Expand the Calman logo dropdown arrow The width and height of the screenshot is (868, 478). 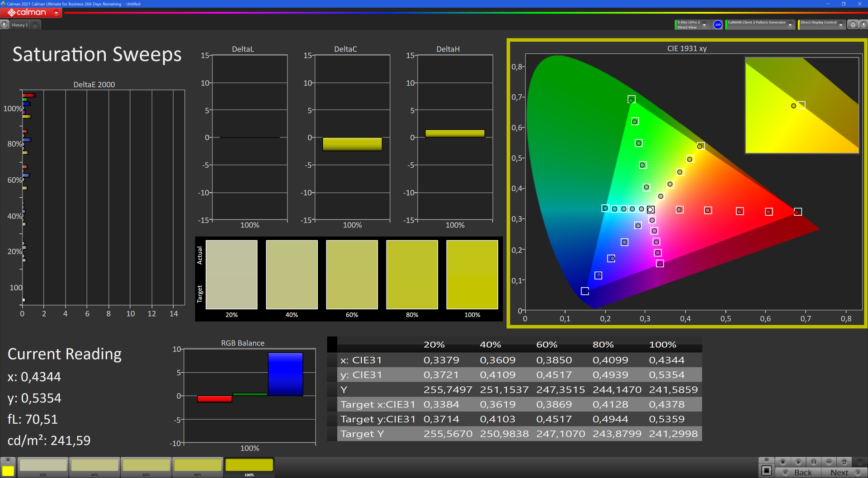click(x=56, y=13)
